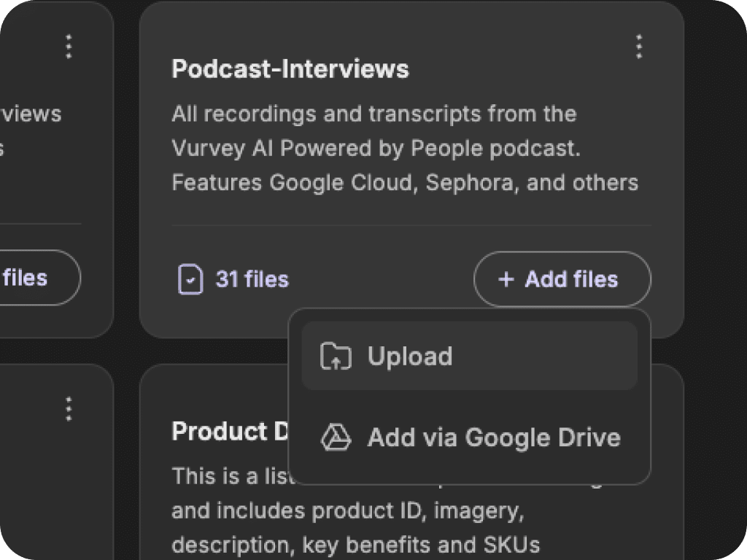Click the plus icon in Add files

[506, 279]
